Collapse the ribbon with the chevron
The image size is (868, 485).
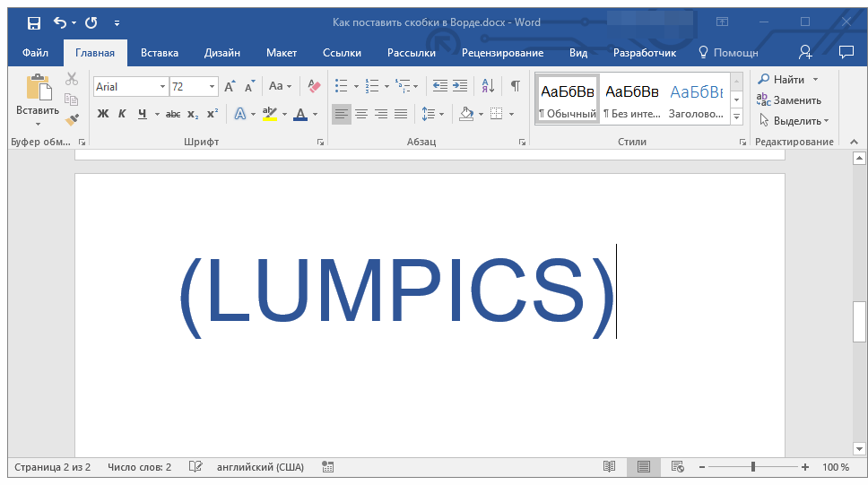pos(855,143)
